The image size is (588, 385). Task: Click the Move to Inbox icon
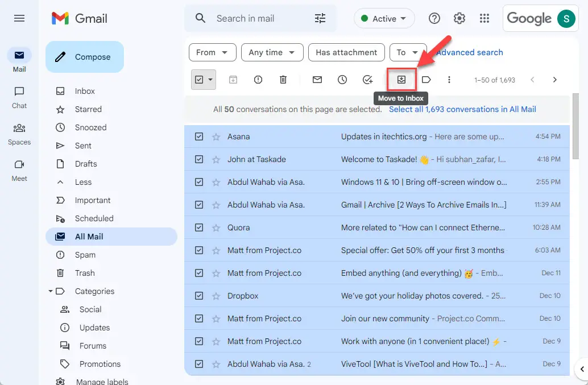tap(401, 80)
